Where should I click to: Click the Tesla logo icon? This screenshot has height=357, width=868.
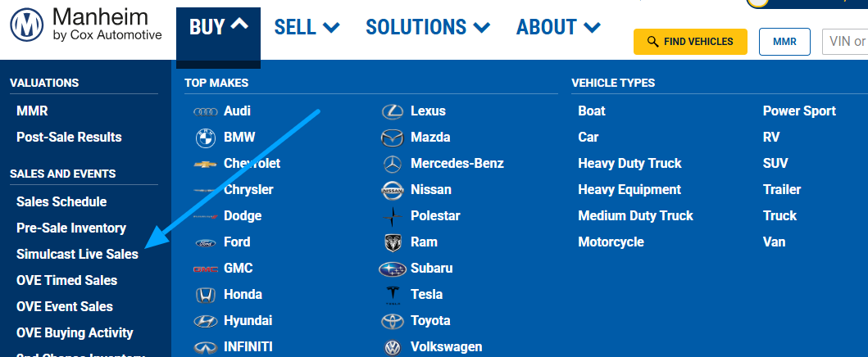tap(393, 295)
